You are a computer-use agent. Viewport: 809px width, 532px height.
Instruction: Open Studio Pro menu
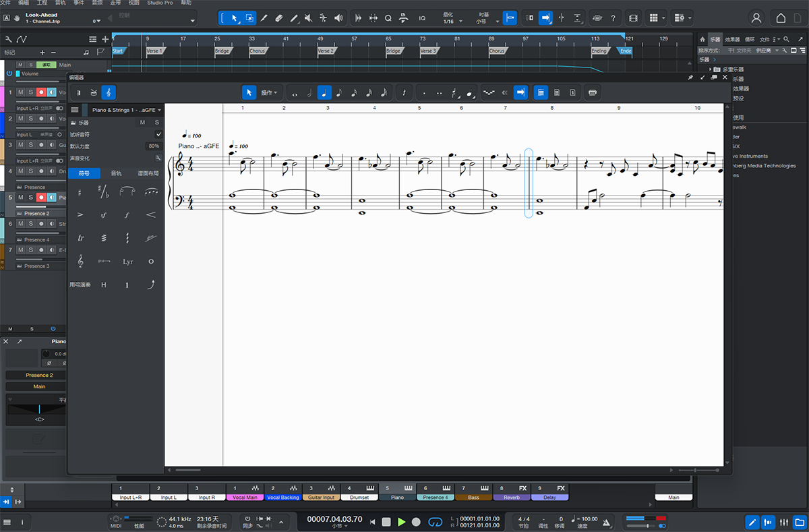(x=160, y=3)
